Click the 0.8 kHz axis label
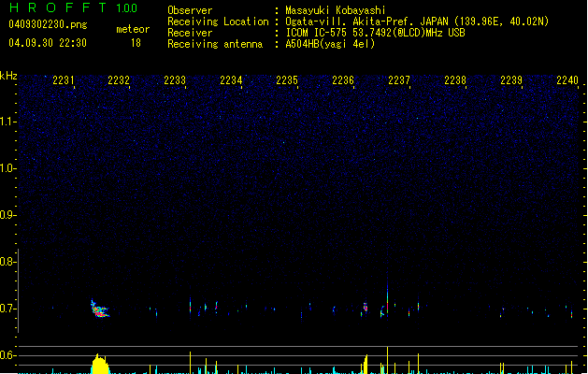Image resolution: width=588 pixels, height=374 pixels. coord(7,262)
